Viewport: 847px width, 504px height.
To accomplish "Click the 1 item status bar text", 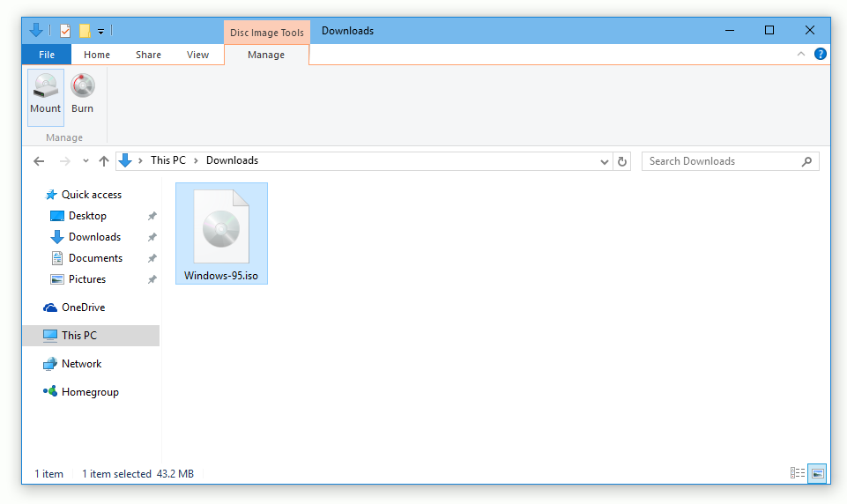I will tap(48, 474).
